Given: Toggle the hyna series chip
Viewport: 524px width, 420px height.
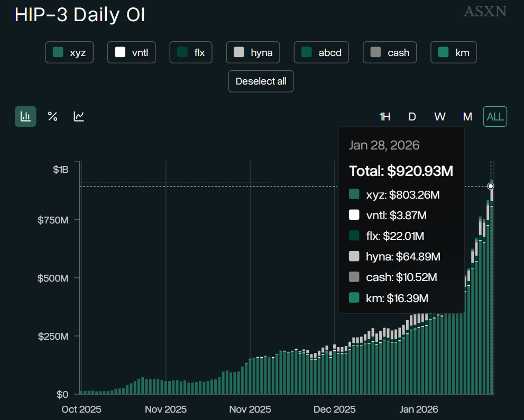Looking at the screenshot, I should point(253,53).
